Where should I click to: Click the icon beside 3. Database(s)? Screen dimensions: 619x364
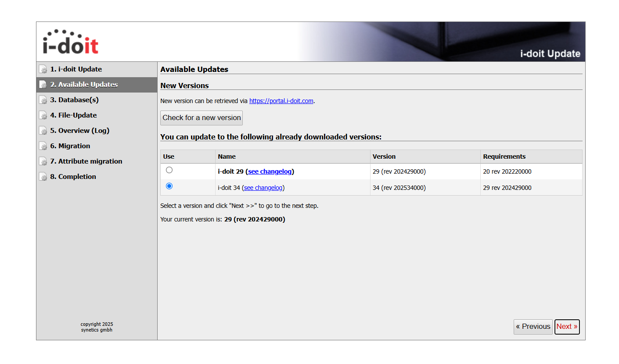(43, 100)
